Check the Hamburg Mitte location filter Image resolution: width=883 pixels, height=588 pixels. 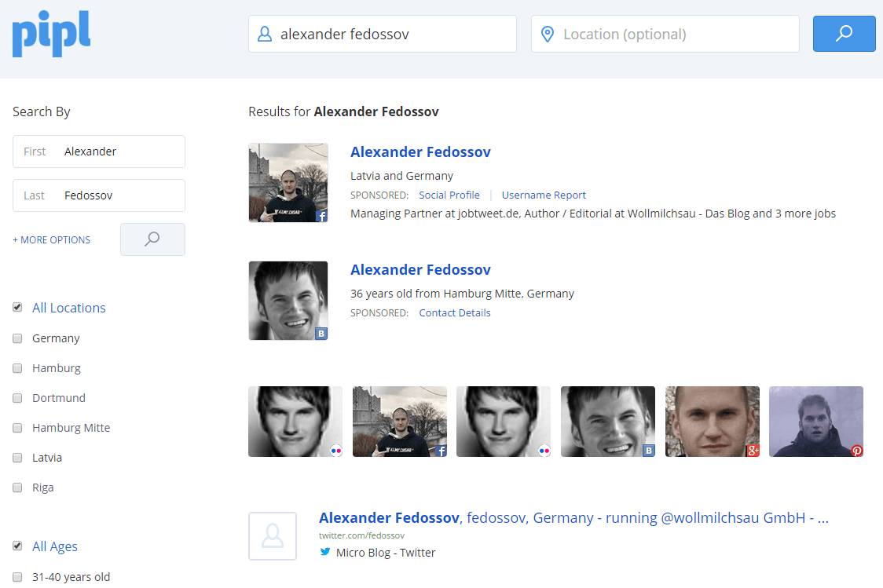coord(17,428)
